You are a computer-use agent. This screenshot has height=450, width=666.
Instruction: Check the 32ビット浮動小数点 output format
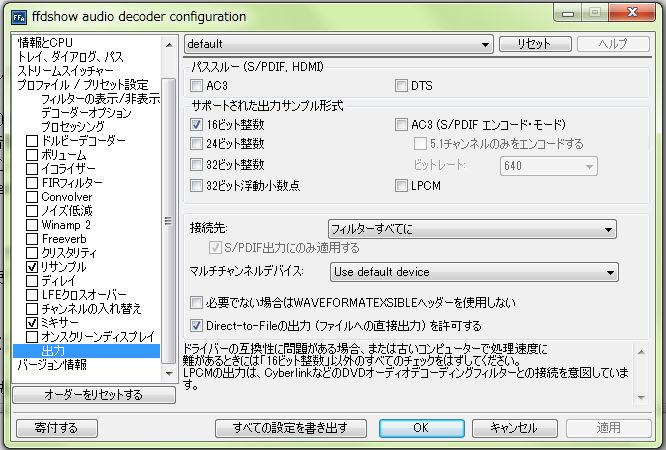click(196, 186)
